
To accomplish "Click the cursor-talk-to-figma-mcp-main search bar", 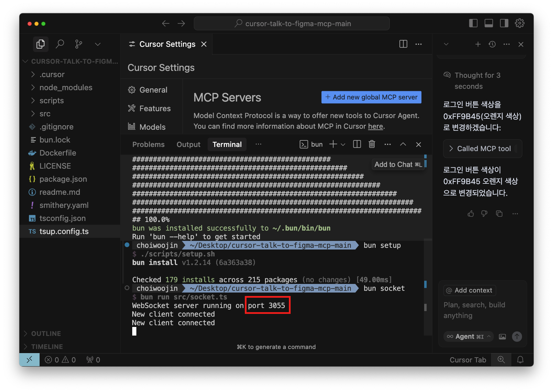I will 292,23.
